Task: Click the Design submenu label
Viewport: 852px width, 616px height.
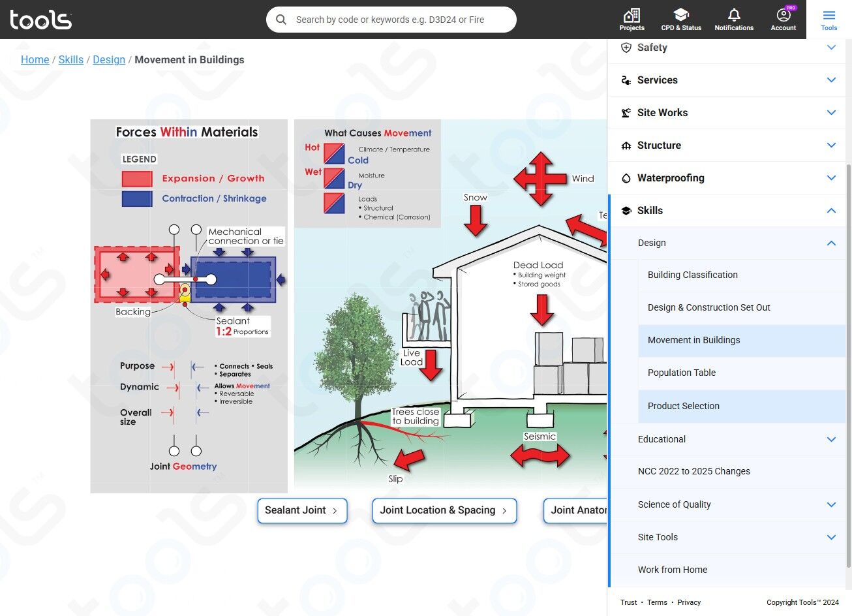Action: pyautogui.click(x=652, y=243)
